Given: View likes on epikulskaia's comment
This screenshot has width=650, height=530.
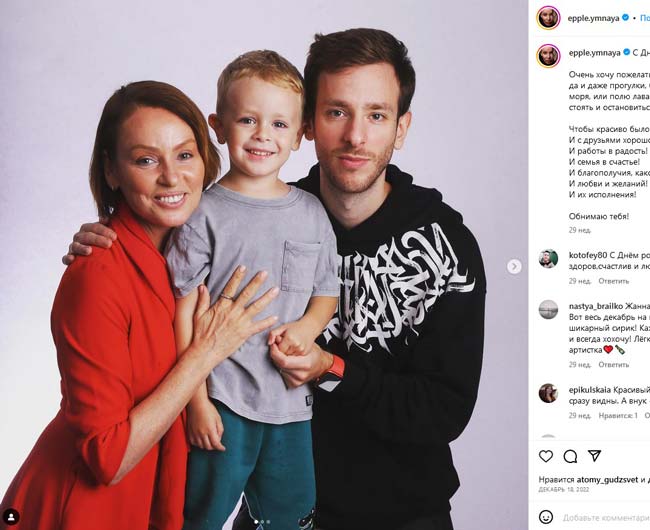Looking at the screenshot, I should coord(618,415).
